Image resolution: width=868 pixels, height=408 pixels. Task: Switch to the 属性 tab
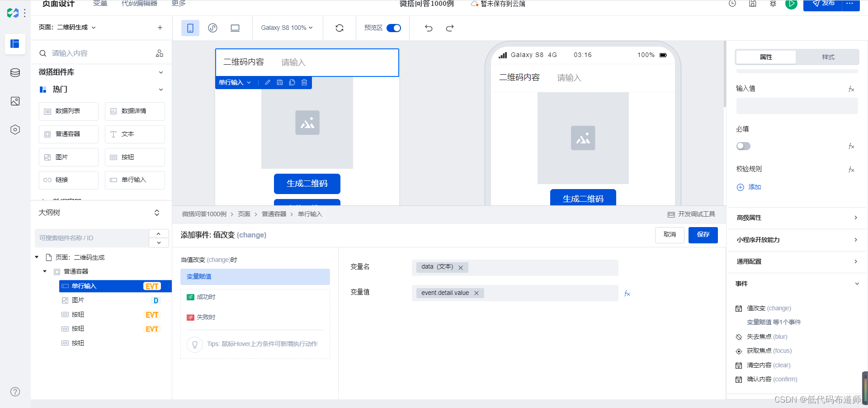(766, 57)
